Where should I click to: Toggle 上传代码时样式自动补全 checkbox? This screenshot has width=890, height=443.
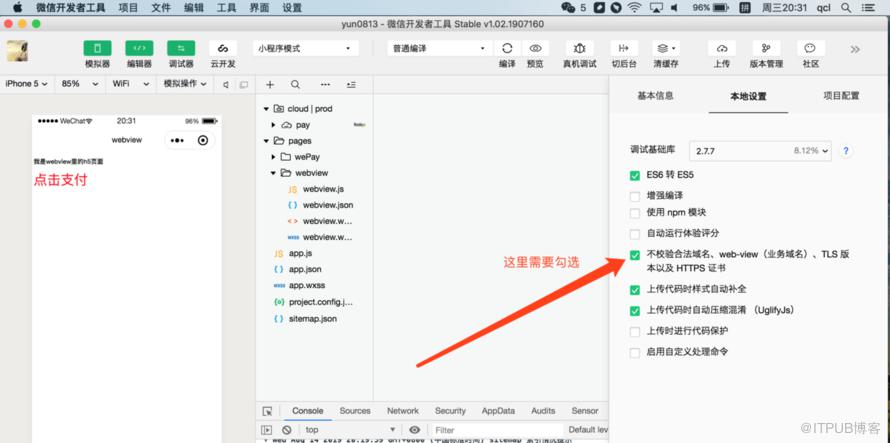pyautogui.click(x=635, y=290)
